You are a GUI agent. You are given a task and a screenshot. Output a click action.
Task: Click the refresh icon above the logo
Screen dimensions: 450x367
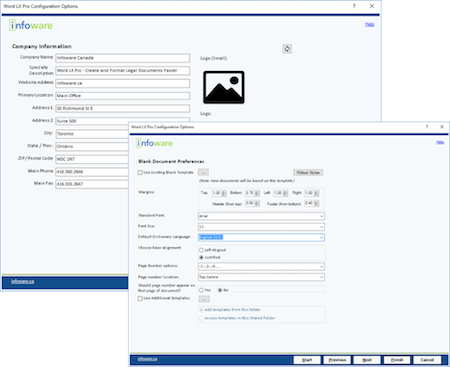[x=287, y=49]
